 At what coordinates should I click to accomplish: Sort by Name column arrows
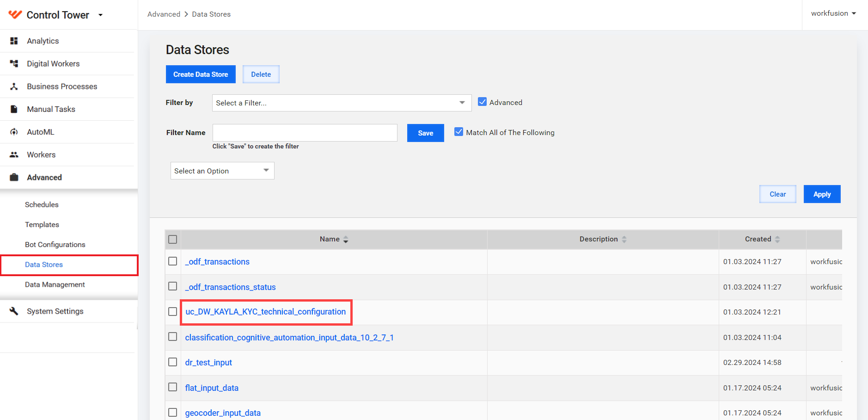[x=346, y=240]
